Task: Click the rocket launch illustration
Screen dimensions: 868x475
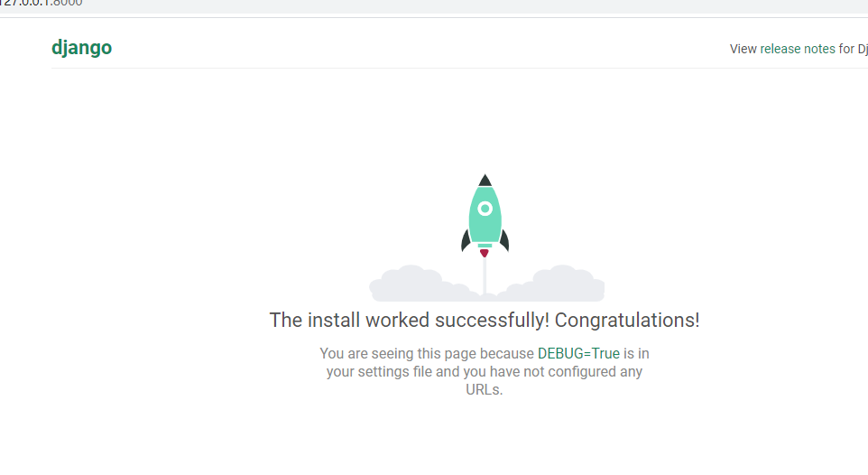Action: click(486, 237)
